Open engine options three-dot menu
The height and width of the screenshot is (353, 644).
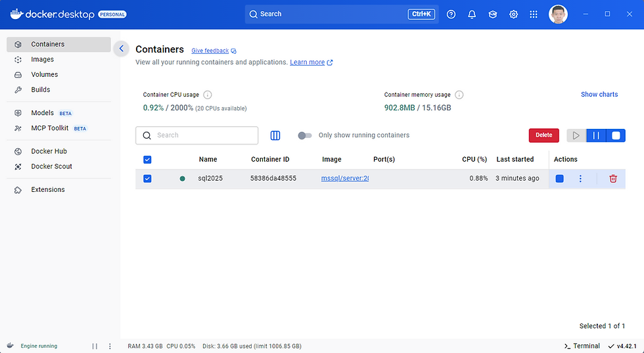(110, 346)
